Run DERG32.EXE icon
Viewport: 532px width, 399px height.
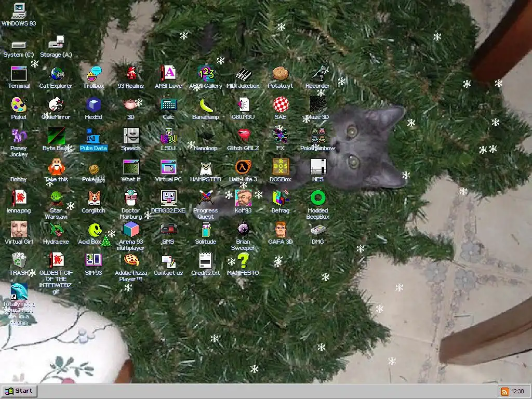(x=168, y=198)
